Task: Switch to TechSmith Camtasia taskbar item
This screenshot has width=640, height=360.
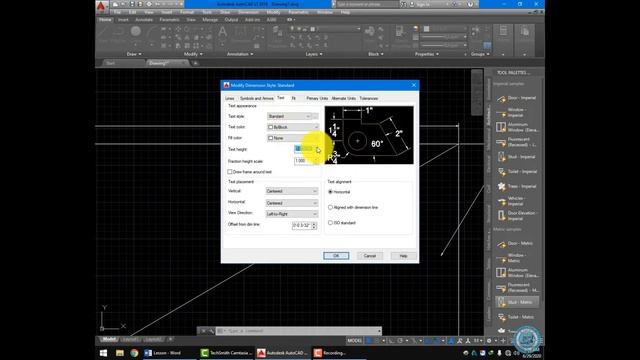Action: 227,353
